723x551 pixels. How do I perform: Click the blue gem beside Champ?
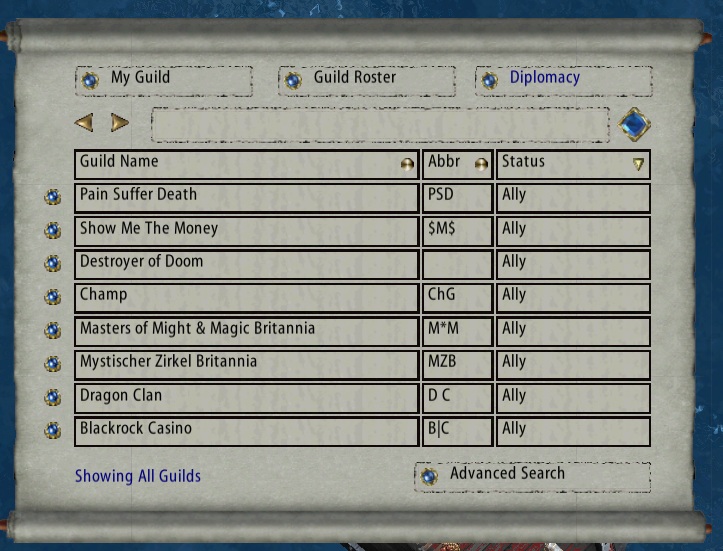(53, 296)
